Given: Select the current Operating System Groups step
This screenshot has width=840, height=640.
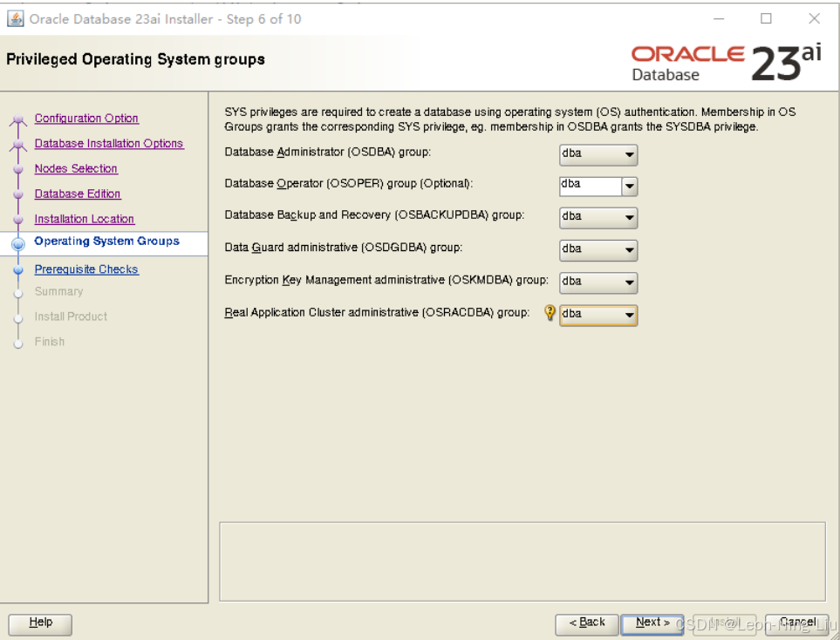Looking at the screenshot, I should (x=106, y=242).
